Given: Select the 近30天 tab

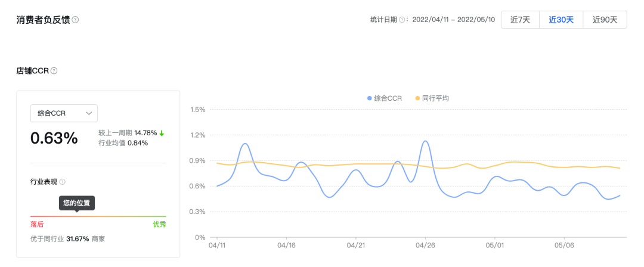Looking at the screenshot, I should tap(561, 20).
